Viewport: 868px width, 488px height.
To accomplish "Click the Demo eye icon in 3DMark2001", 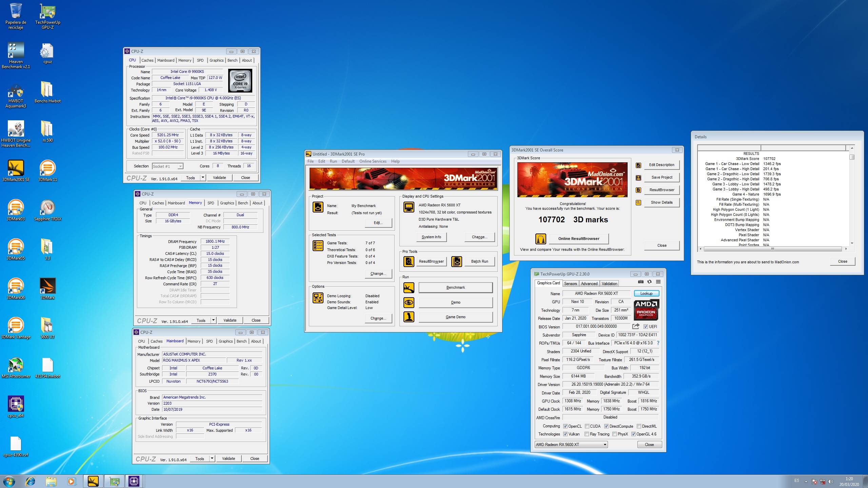I will (x=409, y=302).
